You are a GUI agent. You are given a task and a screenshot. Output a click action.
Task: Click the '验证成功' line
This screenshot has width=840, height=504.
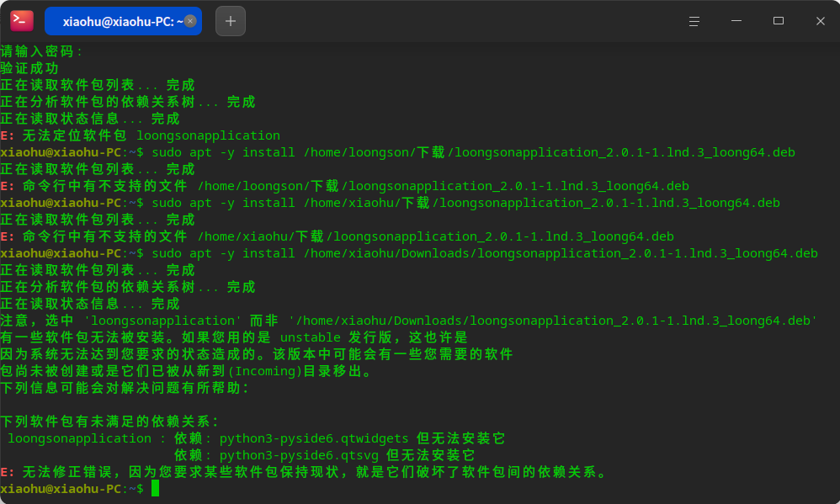coord(29,68)
